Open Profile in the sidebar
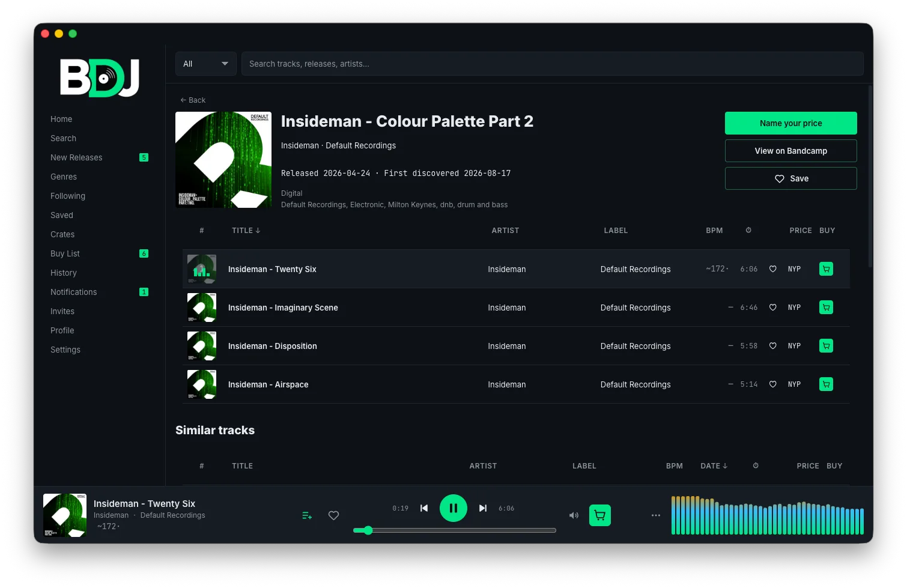Image resolution: width=907 pixels, height=588 pixels. (62, 330)
